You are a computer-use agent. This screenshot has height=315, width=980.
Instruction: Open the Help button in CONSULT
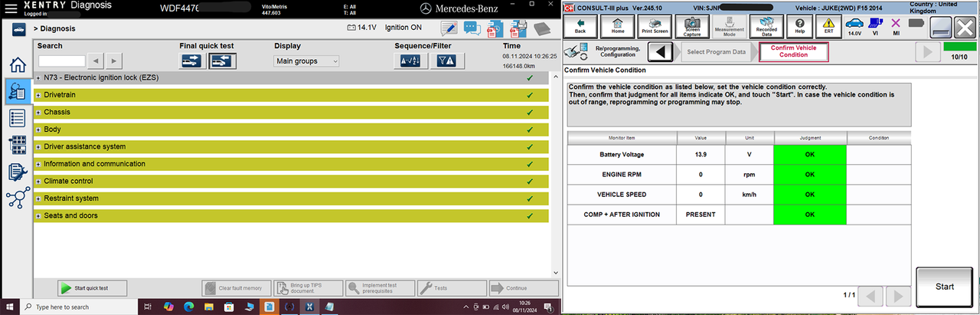pyautogui.click(x=799, y=26)
